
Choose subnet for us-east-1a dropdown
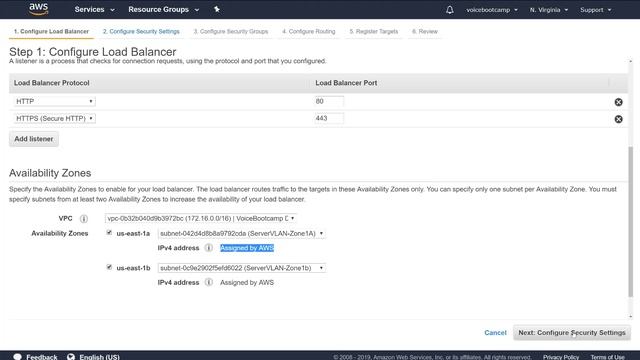pos(241,233)
